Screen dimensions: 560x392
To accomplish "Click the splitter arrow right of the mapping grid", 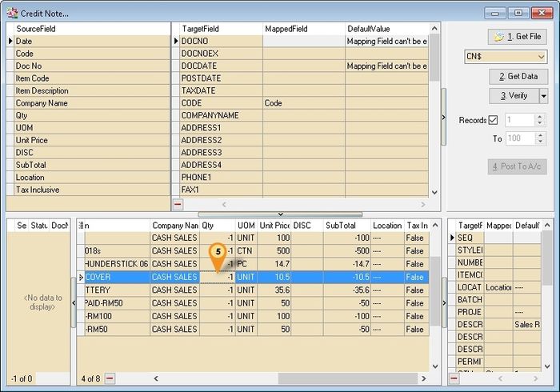I will (443, 118).
